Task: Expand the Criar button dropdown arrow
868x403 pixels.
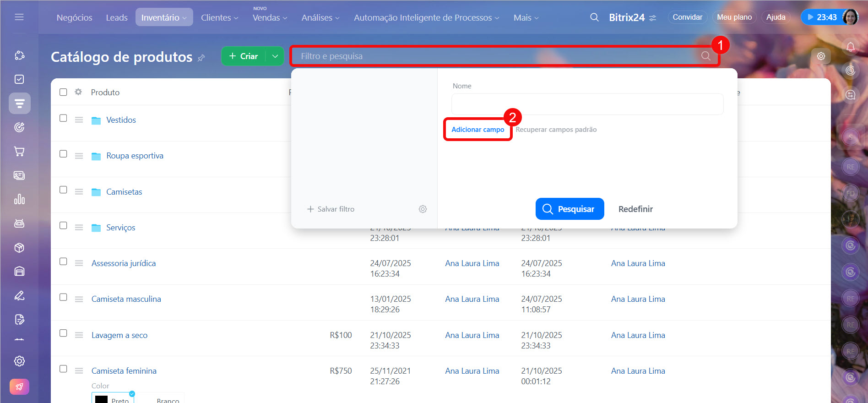Action: [275, 56]
